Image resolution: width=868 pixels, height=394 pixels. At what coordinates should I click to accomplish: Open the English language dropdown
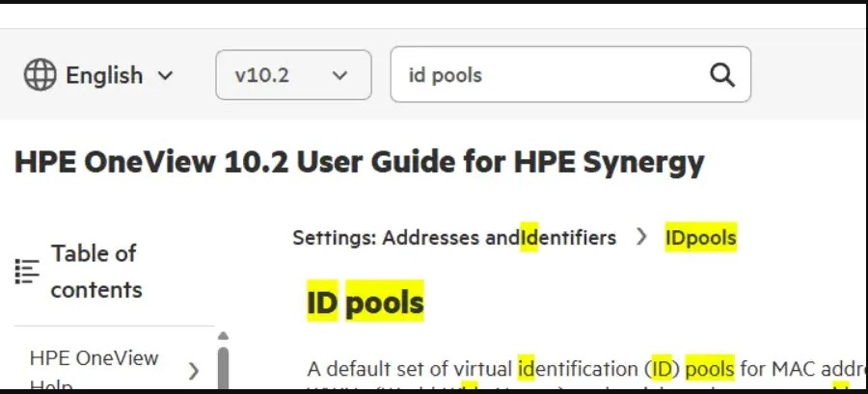pyautogui.click(x=98, y=74)
